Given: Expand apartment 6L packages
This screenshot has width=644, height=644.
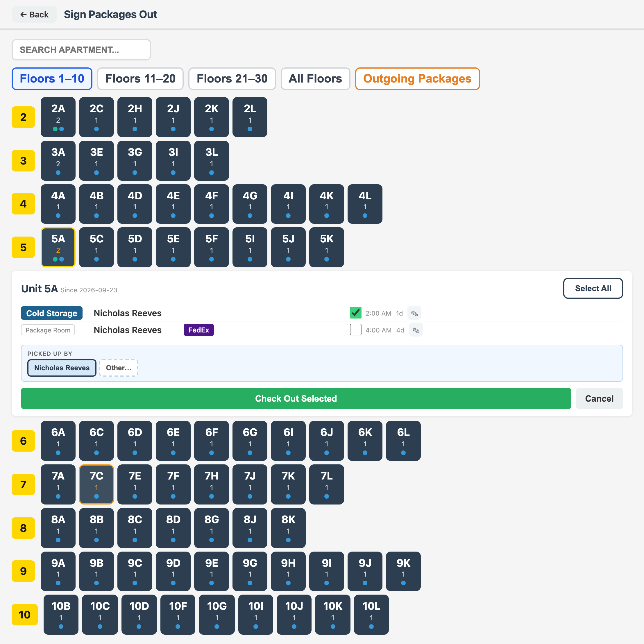Looking at the screenshot, I should [x=403, y=441].
